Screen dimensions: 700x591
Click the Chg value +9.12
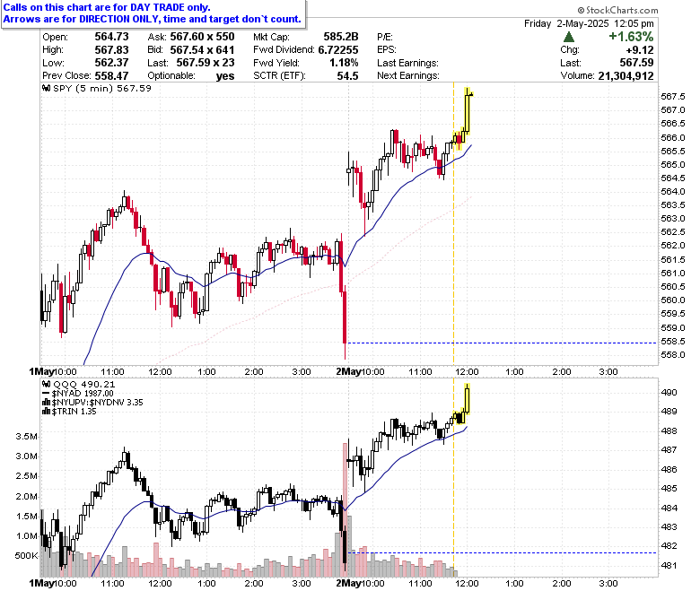click(640, 49)
